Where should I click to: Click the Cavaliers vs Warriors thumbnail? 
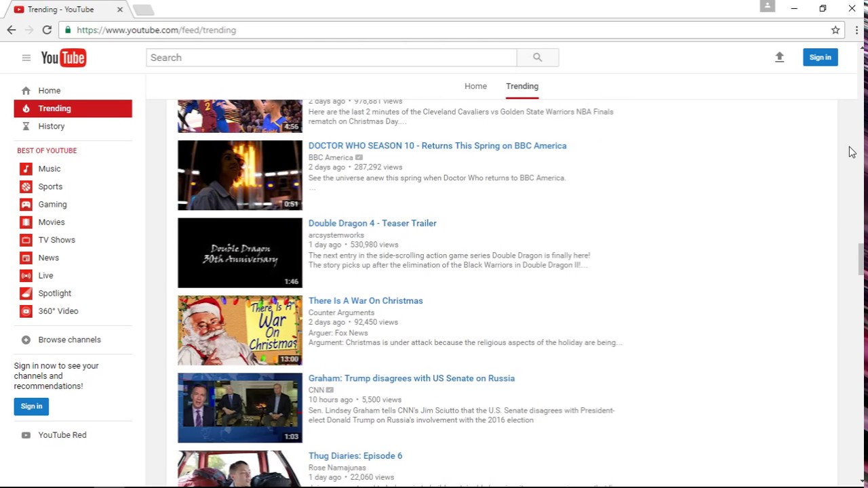(x=240, y=116)
